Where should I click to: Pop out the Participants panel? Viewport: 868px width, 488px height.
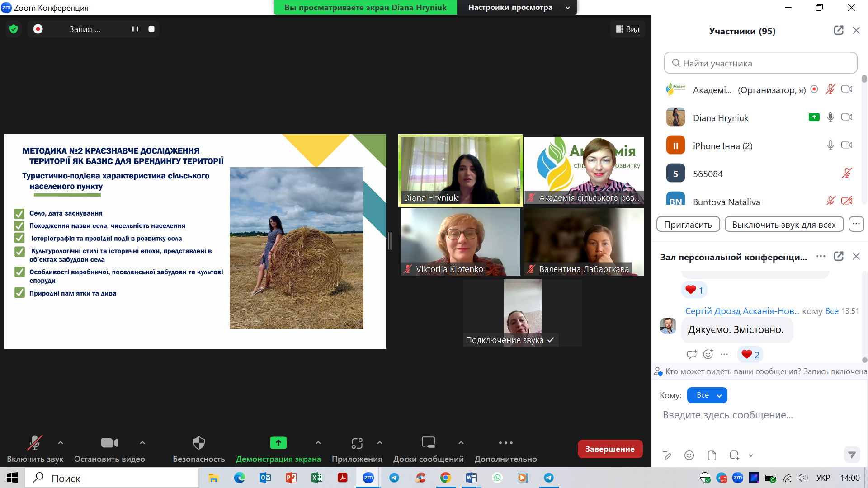click(838, 30)
